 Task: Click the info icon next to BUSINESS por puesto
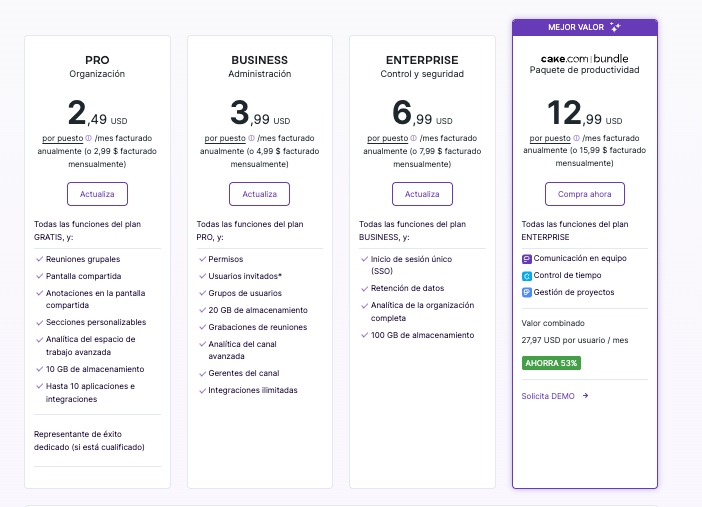point(252,138)
